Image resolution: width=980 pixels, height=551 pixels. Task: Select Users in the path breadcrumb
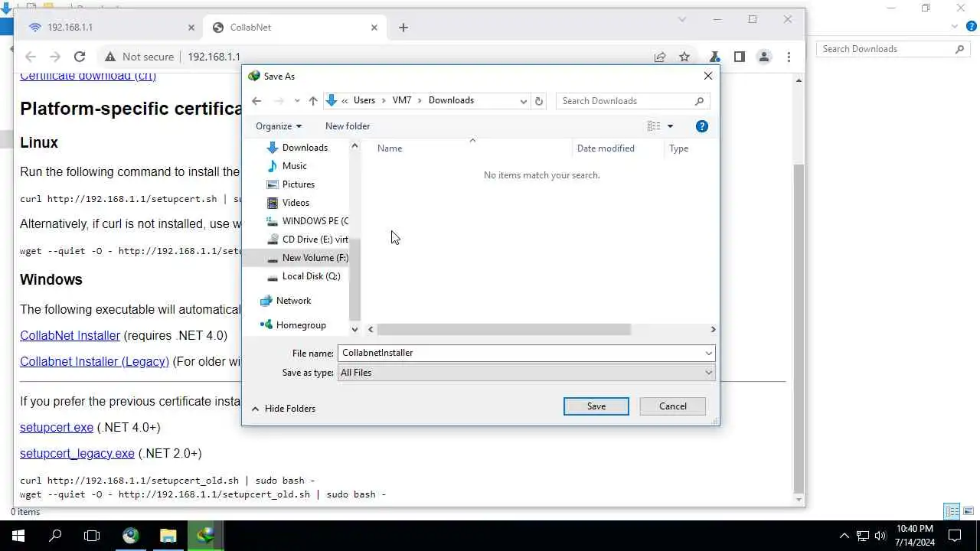click(x=364, y=100)
